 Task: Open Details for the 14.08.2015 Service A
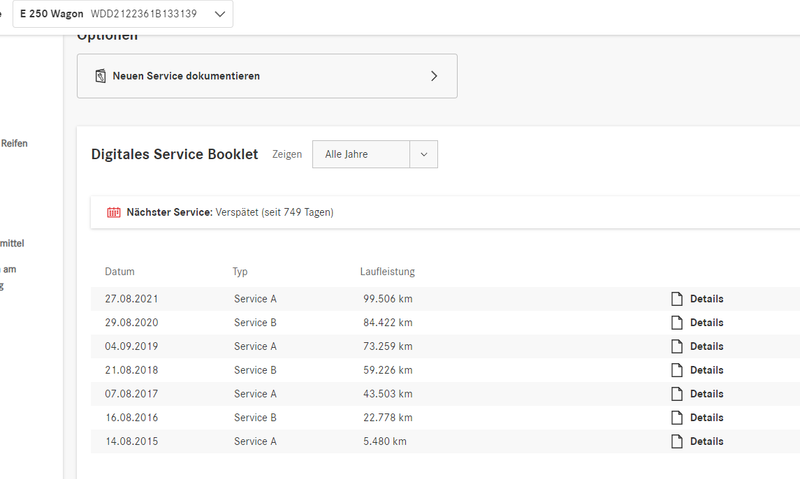click(707, 441)
